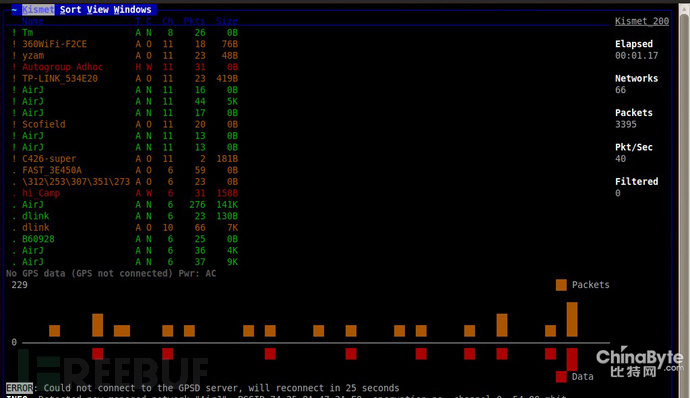Select the 360WiFi-F2CE network

[125, 44]
